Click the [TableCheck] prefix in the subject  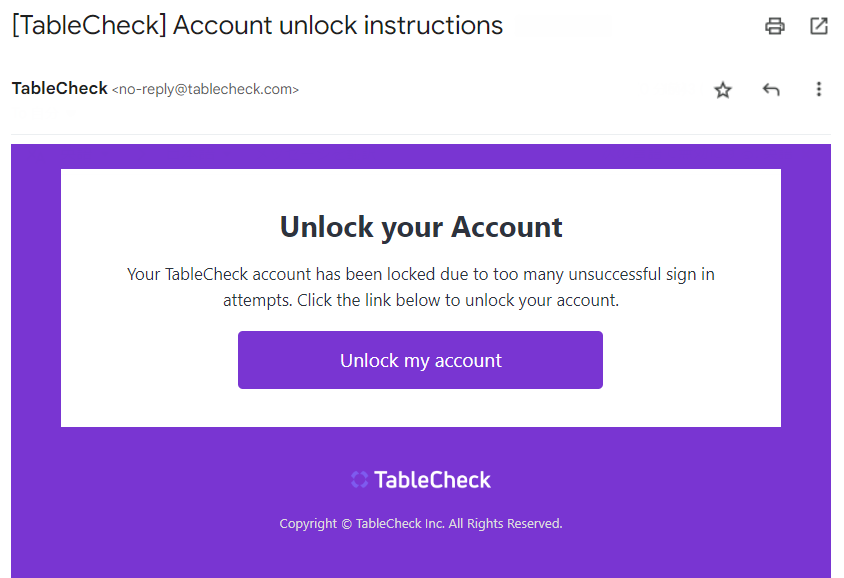(x=88, y=26)
